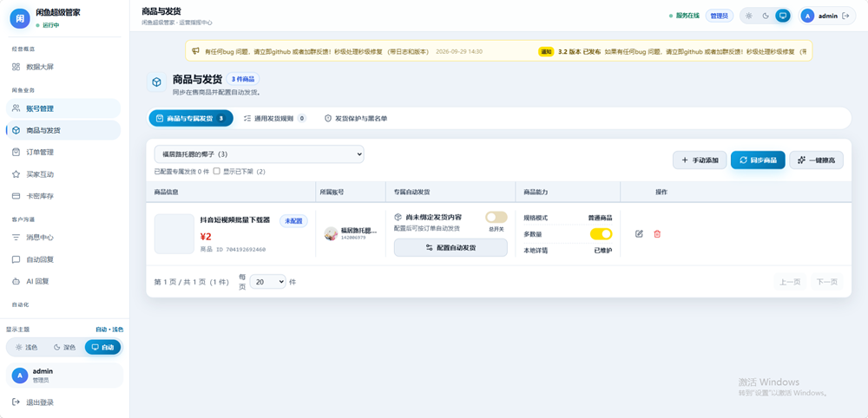Image resolution: width=868 pixels, height=418 pixels.
Task: Click the 消息中心 lines icon
Action: click(16, 238)
